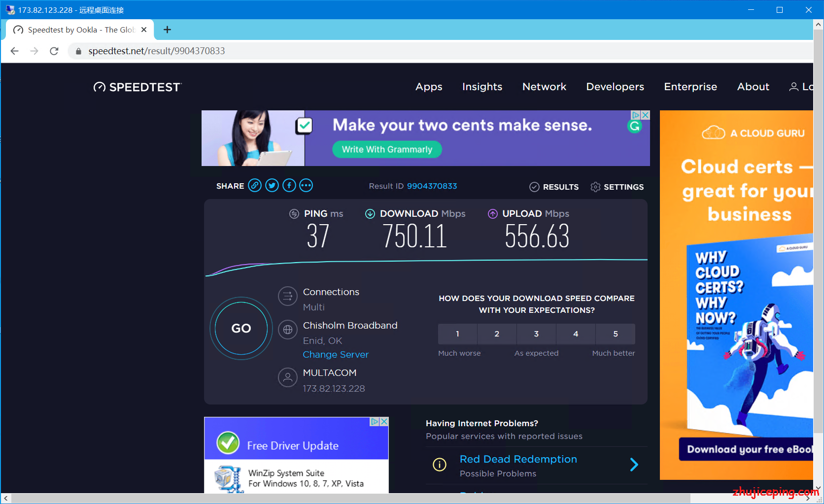Copy result link via share icon
Viewport: 824px width, 504px height.
pos(255,186)
